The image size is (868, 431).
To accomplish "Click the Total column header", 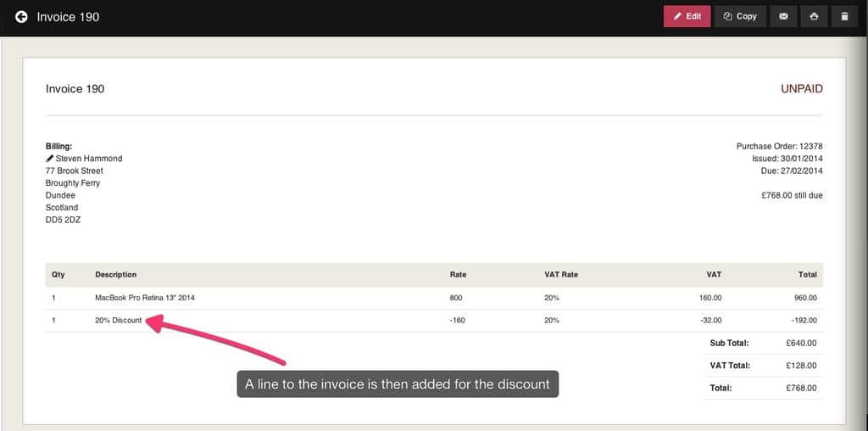I will click(x=807, y=275).
